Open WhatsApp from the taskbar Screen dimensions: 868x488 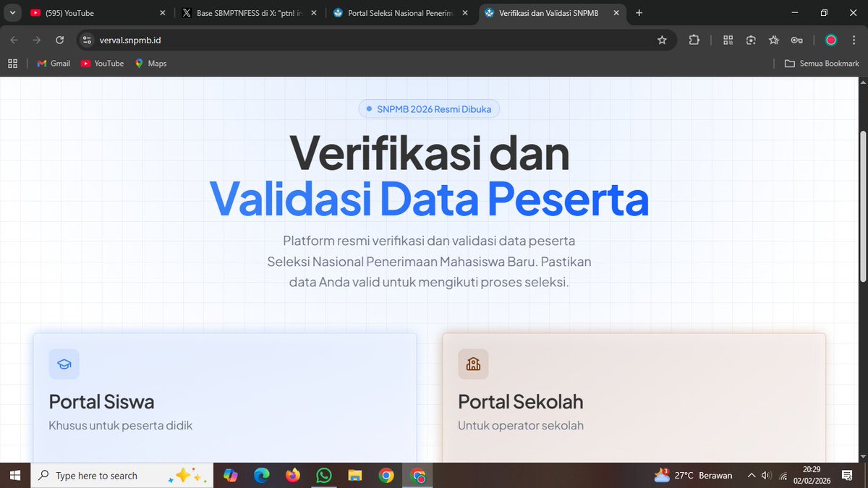pos(324,476)
